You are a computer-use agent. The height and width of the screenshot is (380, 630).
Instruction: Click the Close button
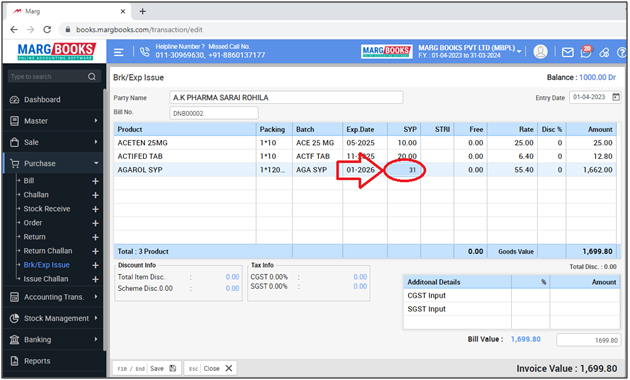tap(211, 368)
